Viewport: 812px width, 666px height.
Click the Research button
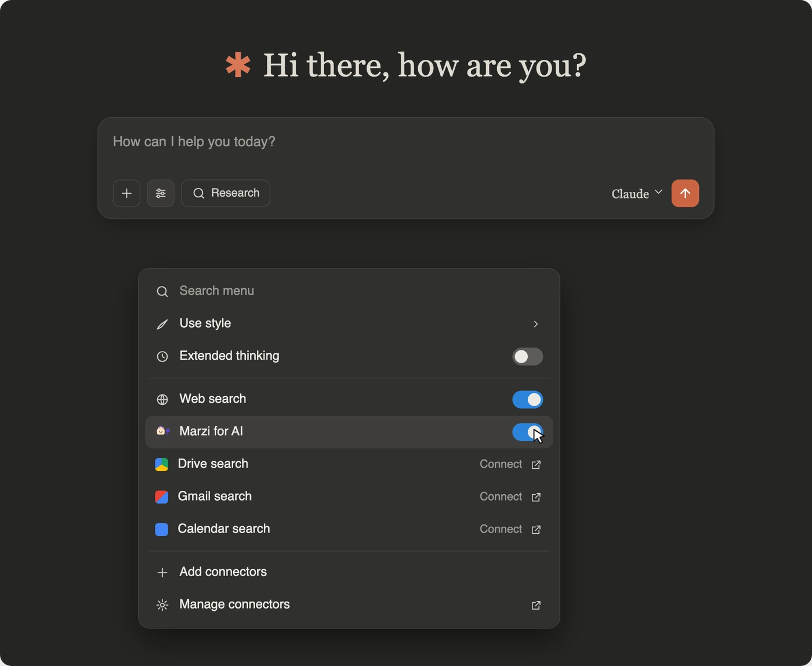pyautogui.click(x=226, y=193)
